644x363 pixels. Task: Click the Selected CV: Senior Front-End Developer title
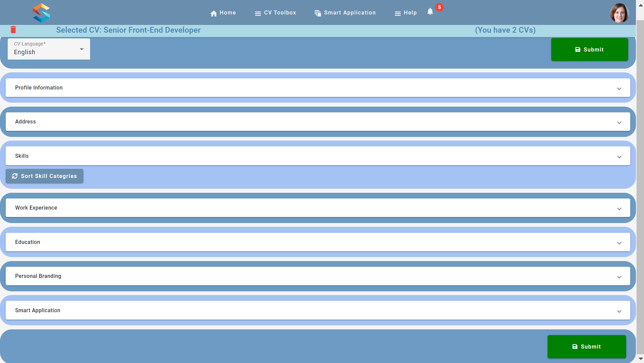[x=128, y=30]
